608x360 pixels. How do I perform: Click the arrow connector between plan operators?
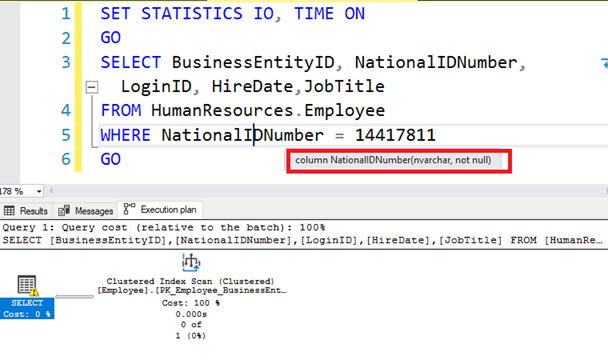coord(74,297)
